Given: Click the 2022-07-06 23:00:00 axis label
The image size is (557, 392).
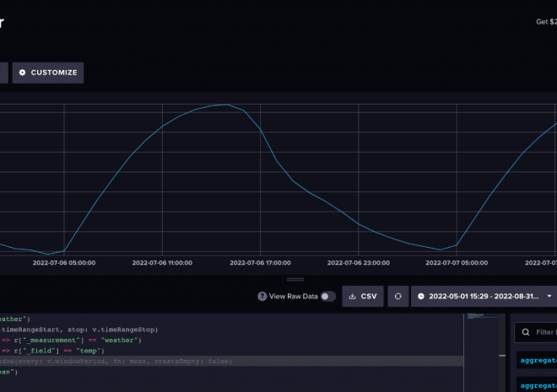Looking at the screenshot, I should pos(359,263).
